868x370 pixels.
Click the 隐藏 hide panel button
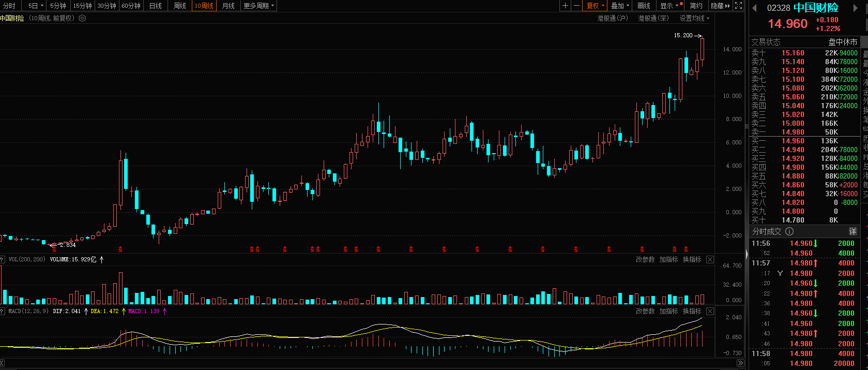(x=721, y=6)
